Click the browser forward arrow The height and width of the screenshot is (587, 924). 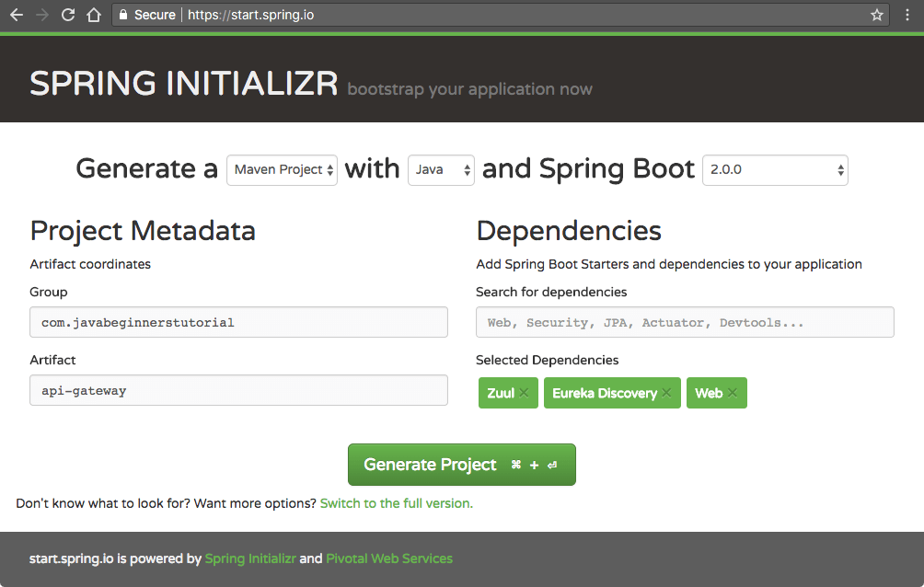[41, 15]
